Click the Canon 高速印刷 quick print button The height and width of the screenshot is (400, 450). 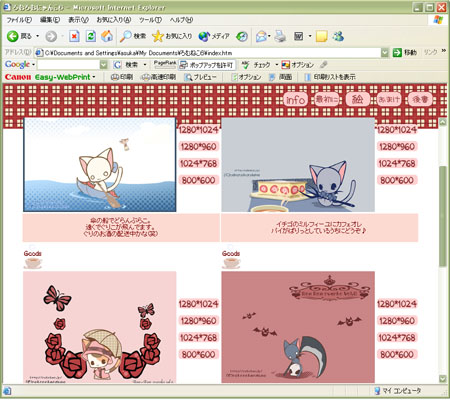(158, 77)
